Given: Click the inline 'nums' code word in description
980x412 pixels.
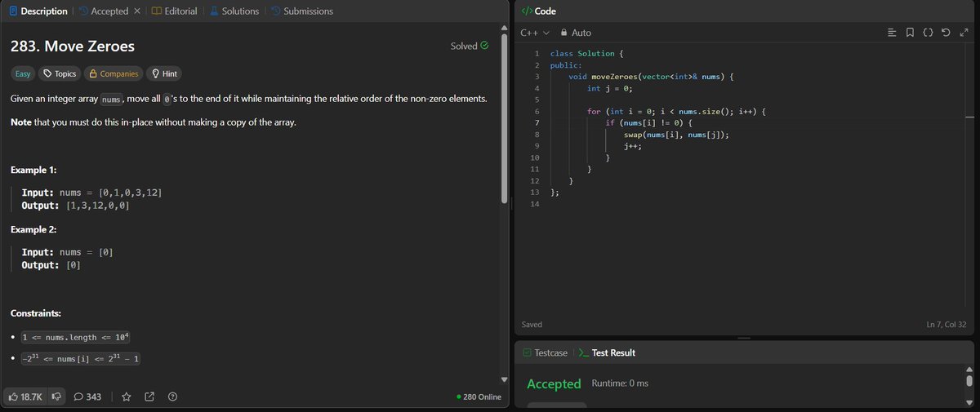Looking at the screenshot, I should pos(112,99).
